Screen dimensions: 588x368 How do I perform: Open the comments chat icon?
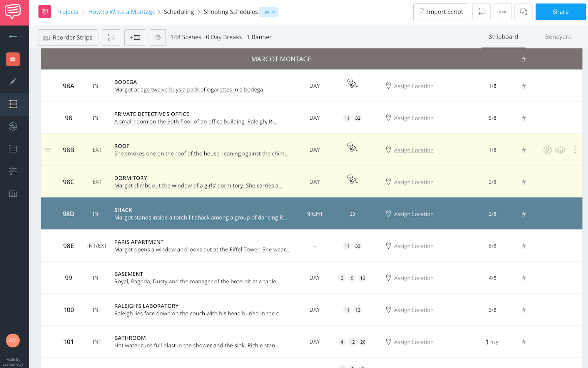click(523, 12)
